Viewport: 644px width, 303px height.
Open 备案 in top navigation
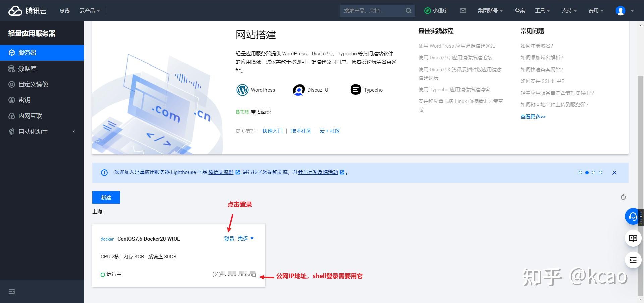click(x=520, y=11)
